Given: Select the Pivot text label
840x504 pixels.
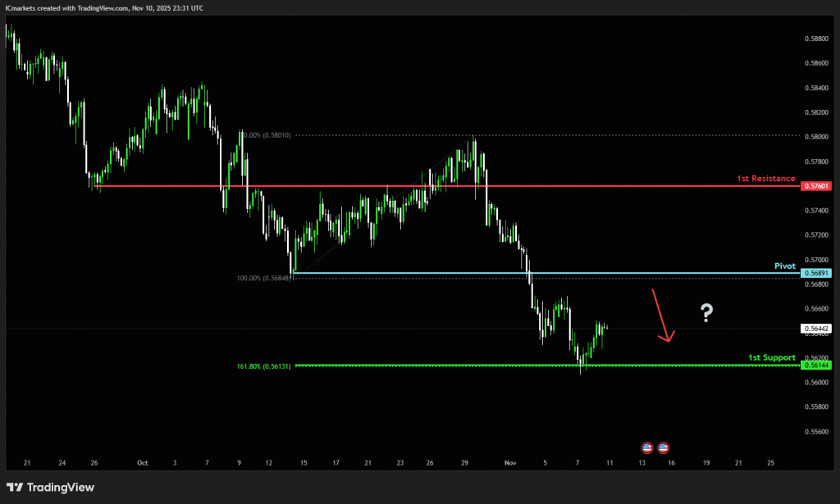Looking at the screenshot, I should coord(784,266).
